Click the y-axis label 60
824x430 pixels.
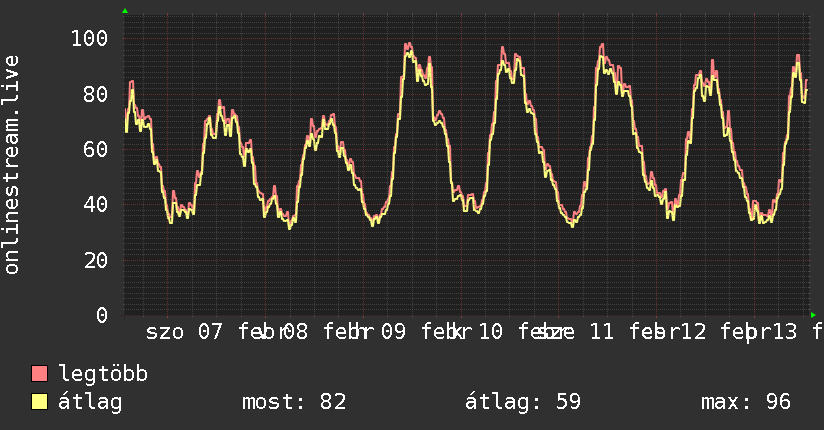click(x=96, y=150)
